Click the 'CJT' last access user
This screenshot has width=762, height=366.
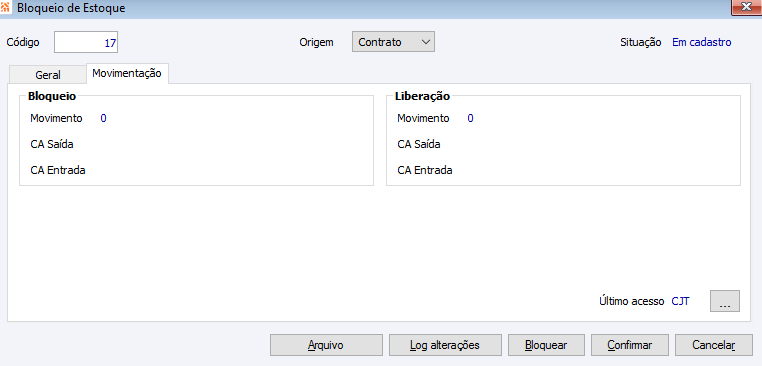pos(680,301)
